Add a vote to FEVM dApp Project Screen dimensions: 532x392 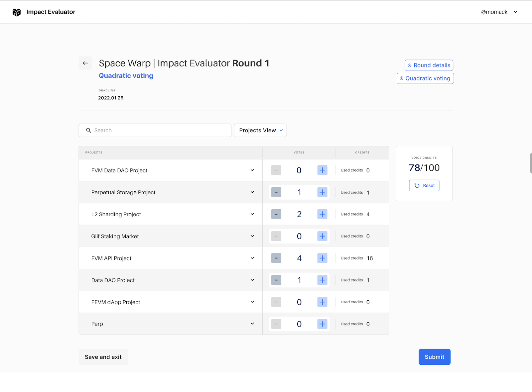pyautogui.click(x=322, y=302)
